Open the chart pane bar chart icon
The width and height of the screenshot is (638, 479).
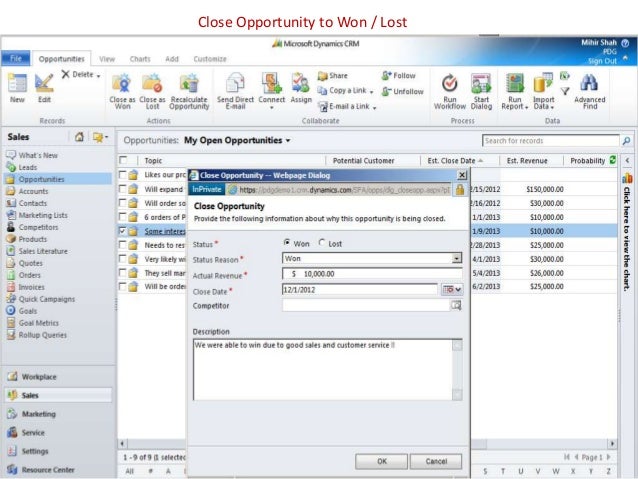627,178
